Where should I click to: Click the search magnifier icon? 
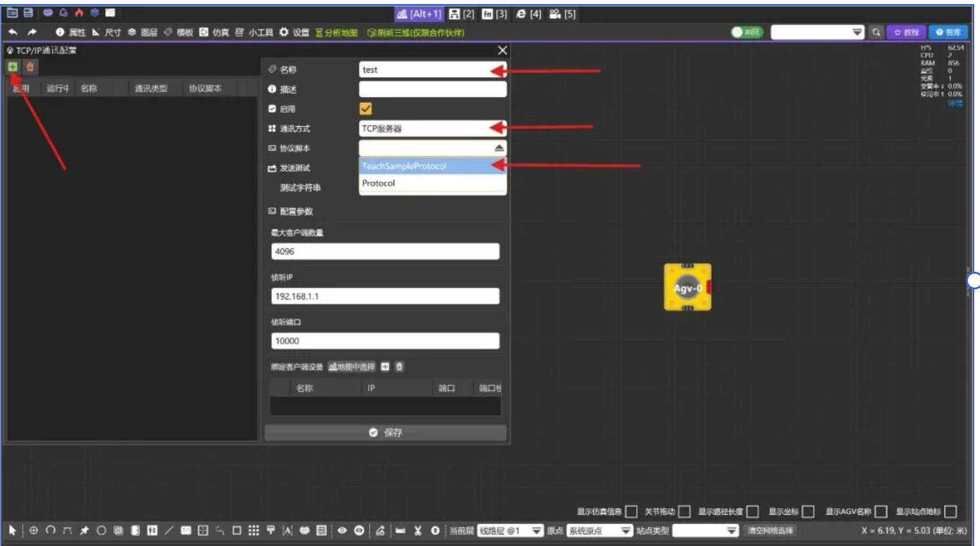pos(876,32)
